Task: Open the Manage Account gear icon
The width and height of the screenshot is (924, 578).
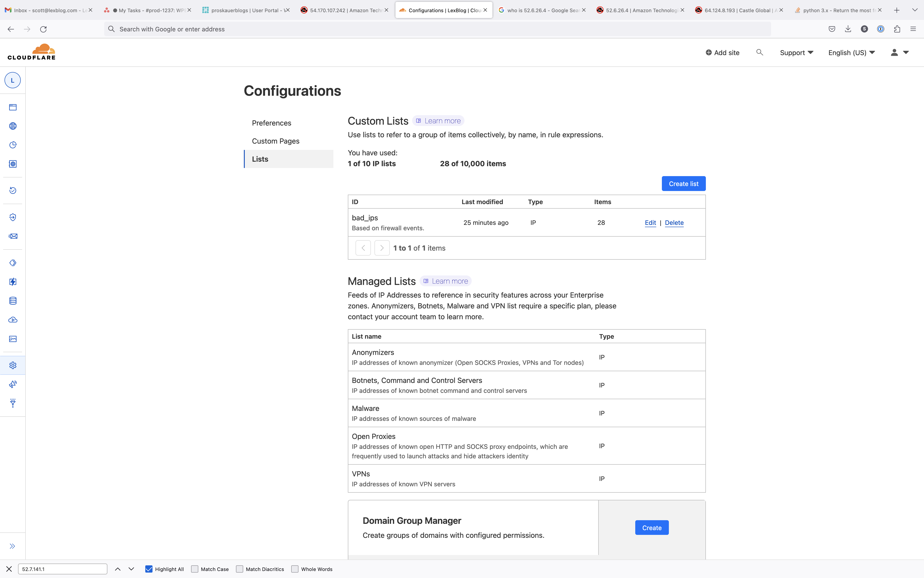Action: click(13, 366)
